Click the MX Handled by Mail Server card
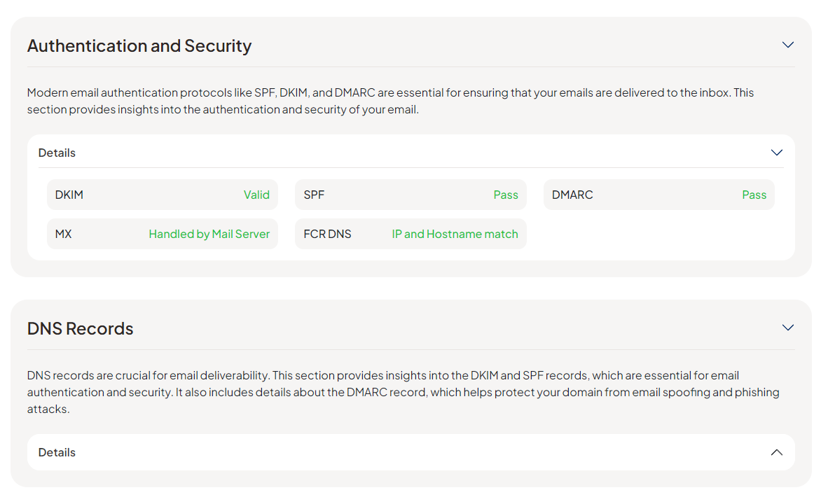The width and height of the screenshot is (828, 504). point(162,234)
